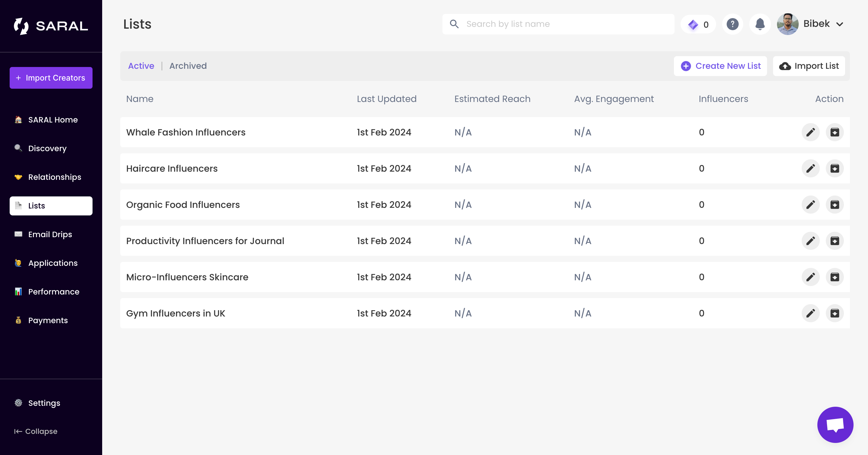Edit the Micro-Influencers Skincare list

pos(811,277)
